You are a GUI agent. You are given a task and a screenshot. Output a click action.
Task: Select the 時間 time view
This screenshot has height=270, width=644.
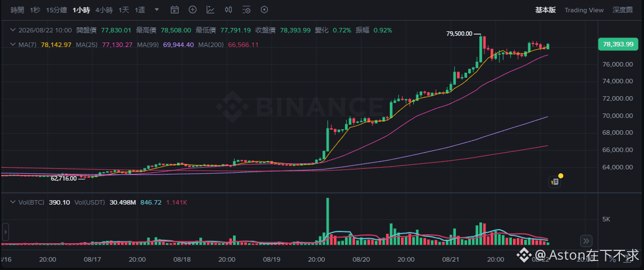pos(17,10)
